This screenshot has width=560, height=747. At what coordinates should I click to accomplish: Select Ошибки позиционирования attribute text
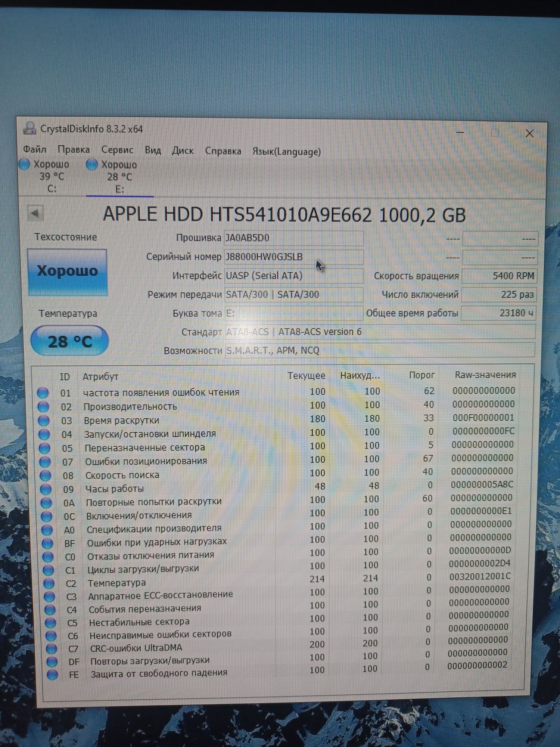(x=146, y=461)
